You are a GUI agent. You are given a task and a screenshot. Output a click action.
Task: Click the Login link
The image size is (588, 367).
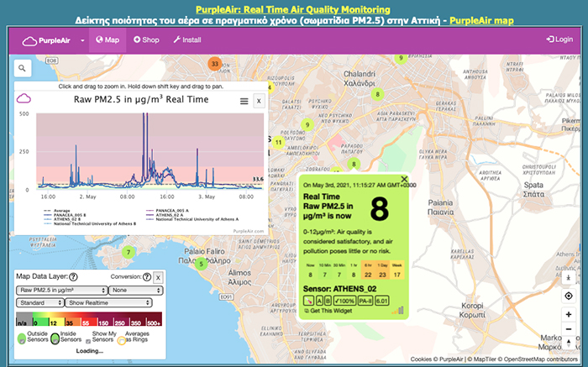pos(559,39)
